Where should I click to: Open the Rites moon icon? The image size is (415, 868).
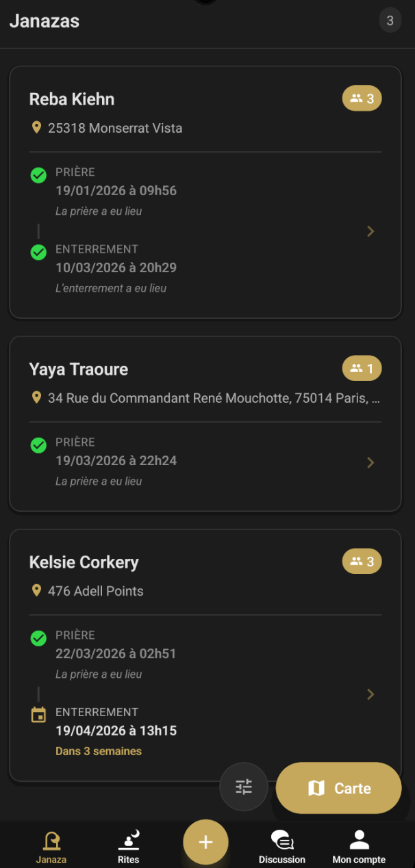pyautogui.click(x=128, y=844)
